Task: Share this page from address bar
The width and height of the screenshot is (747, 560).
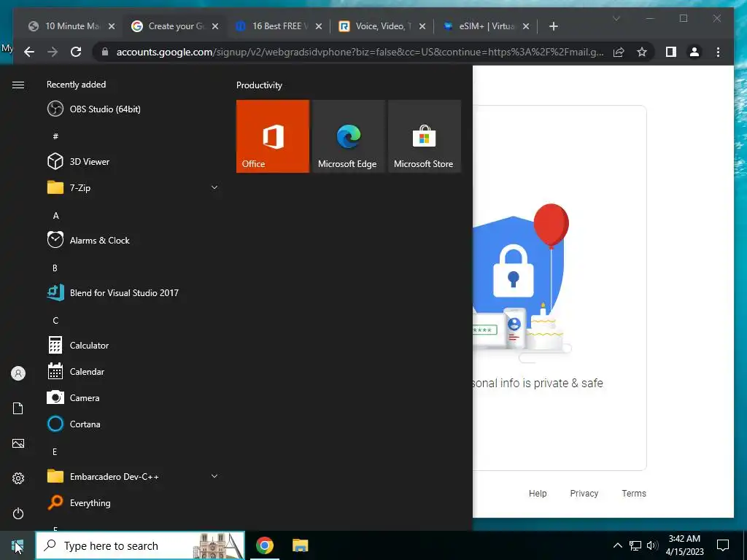Action: (x=619, y=52)
